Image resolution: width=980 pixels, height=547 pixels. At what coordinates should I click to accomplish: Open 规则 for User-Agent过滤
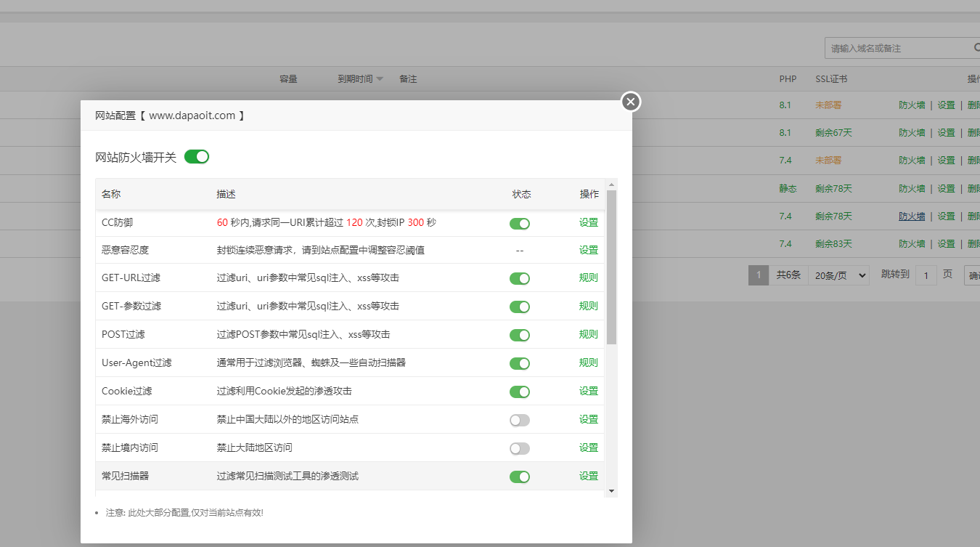pyautogui.click(x=589, y=362)
